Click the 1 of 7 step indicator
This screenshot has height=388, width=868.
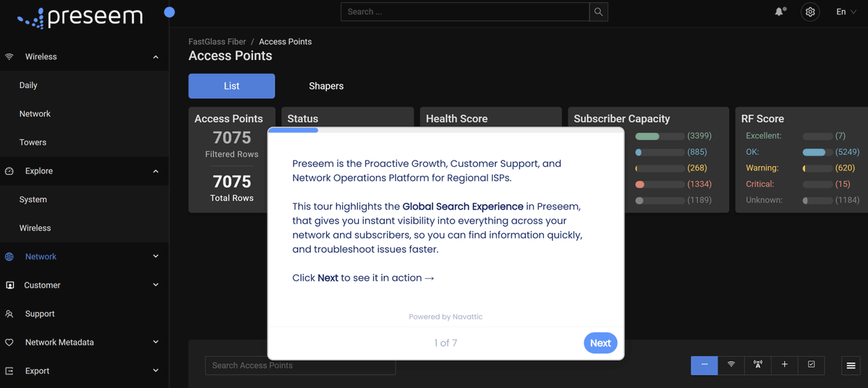pos(446,343)
